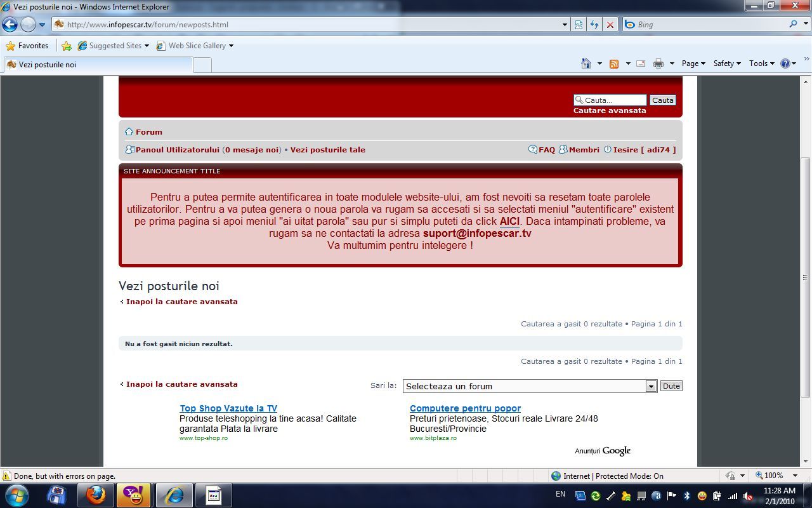The image size is (812, 508).
Task: Open the Help question mark icon
Action: click(x=785, y=63)
